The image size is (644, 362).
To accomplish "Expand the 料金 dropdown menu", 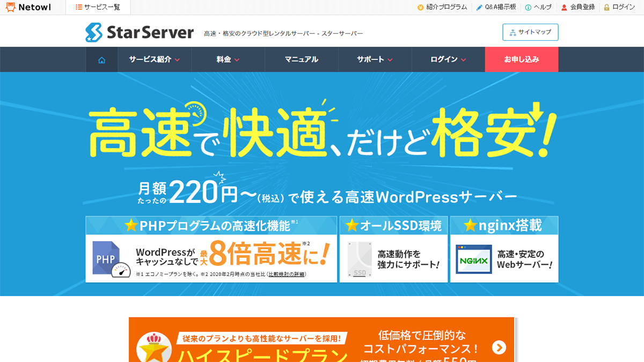I will click(228, 60).
